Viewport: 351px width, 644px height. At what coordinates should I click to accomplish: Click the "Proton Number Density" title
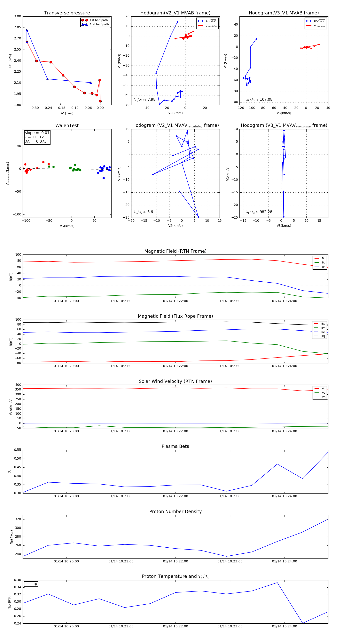pyautogui.click(x=175, y=512)
